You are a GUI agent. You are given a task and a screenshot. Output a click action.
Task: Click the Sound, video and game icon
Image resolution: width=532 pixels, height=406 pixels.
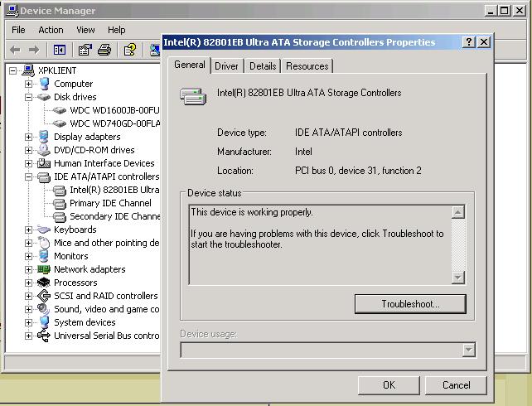click(44, 309)
